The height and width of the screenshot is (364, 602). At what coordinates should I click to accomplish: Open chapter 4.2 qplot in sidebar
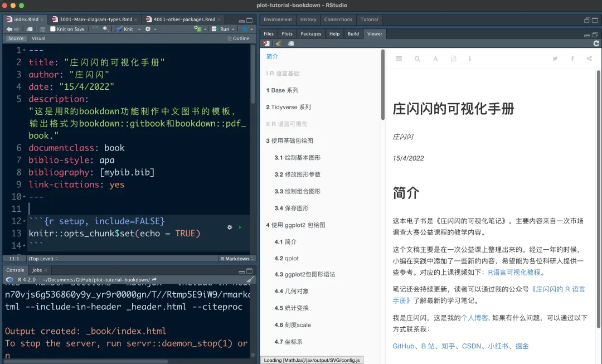287,259
